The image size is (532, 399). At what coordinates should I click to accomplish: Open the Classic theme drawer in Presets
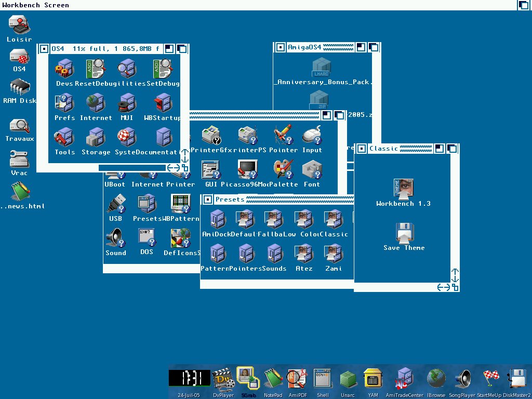pos(333,220)
